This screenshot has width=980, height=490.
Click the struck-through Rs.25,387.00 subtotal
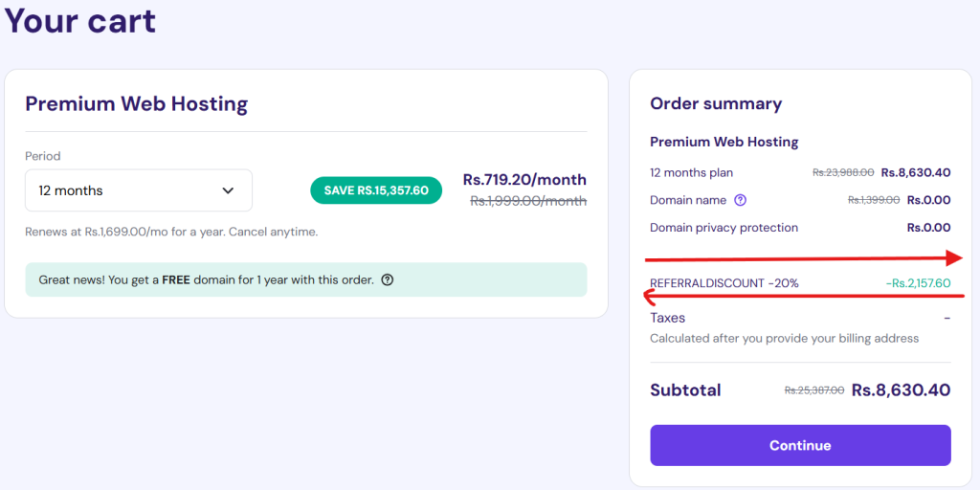click(814, 390)
